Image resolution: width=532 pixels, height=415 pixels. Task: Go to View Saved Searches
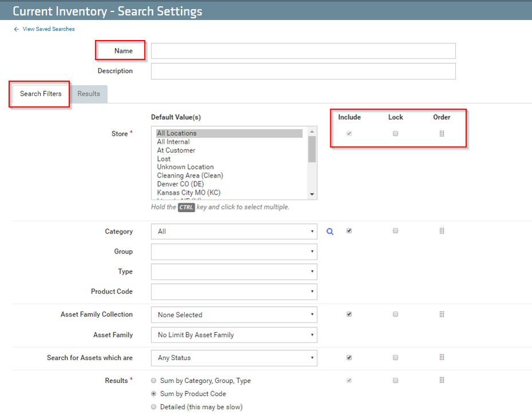[49, 29]
